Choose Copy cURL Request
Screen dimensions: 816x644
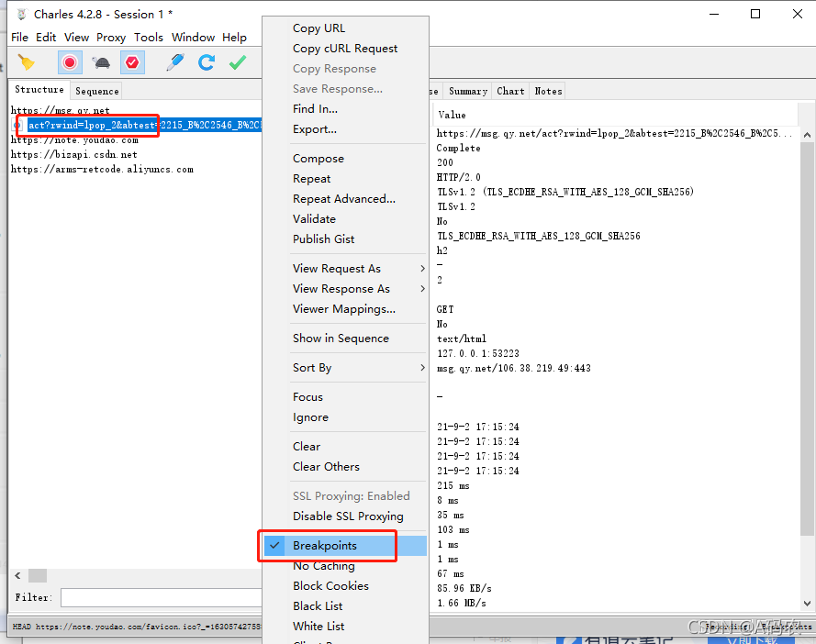click(345, 49)
